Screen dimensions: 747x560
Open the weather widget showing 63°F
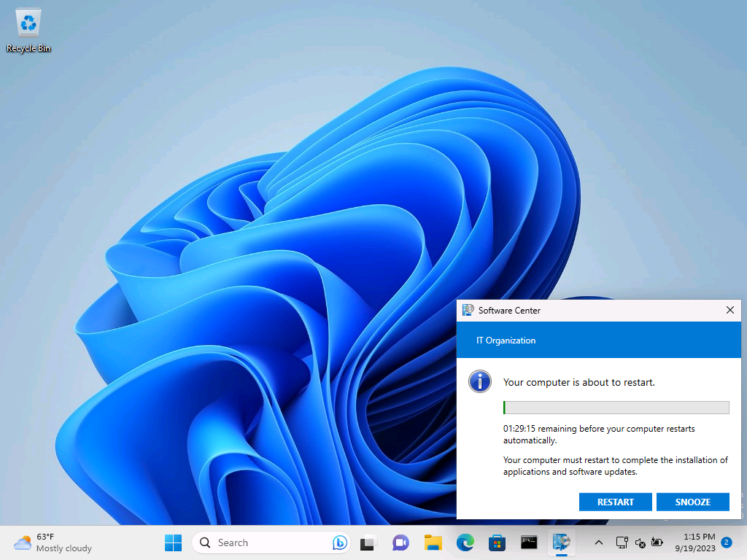[53, 542]
